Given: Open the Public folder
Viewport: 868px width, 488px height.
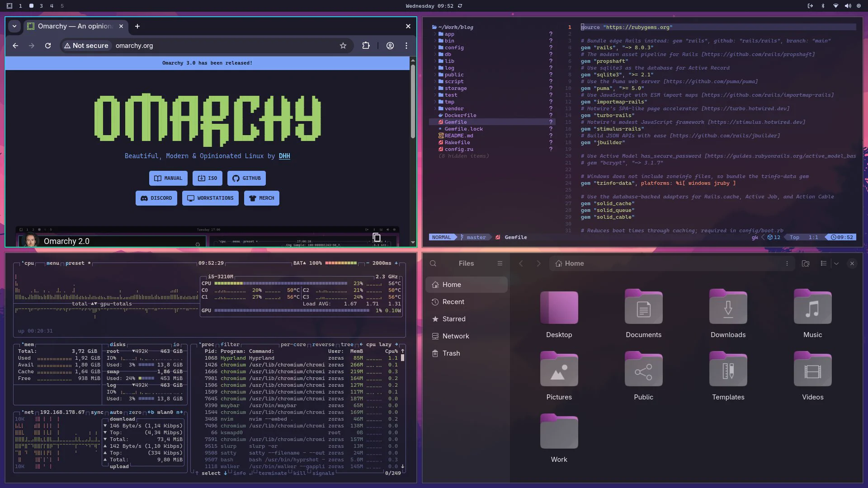Looking at the screenshot, I should point(644,375).
